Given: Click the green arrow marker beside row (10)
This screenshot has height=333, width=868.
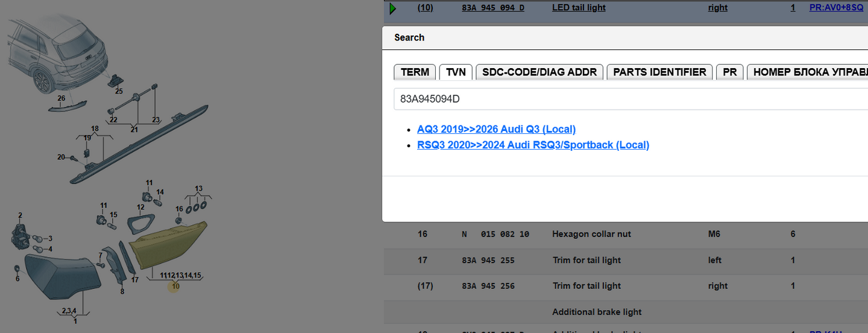Looking at the screenshot, I should click(393, 8).
